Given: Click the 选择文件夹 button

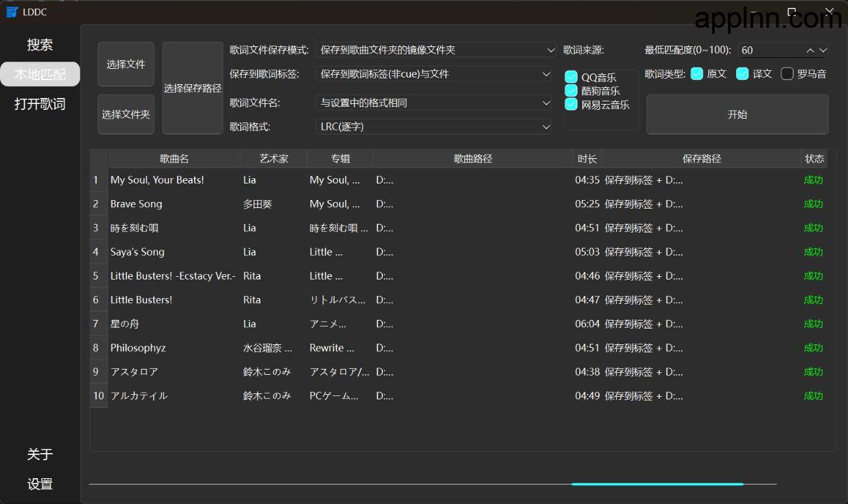Looking at the screenshot, I should point(126,115).
